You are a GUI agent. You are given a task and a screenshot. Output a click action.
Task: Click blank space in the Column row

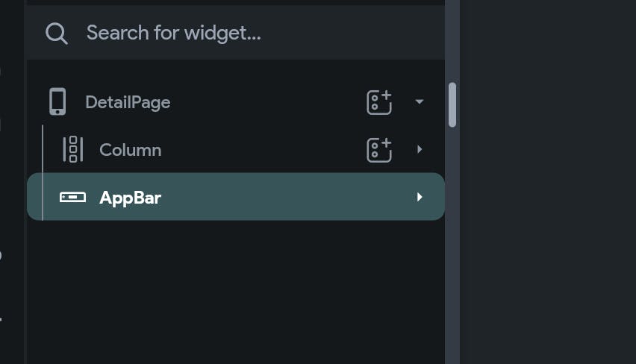261,150
